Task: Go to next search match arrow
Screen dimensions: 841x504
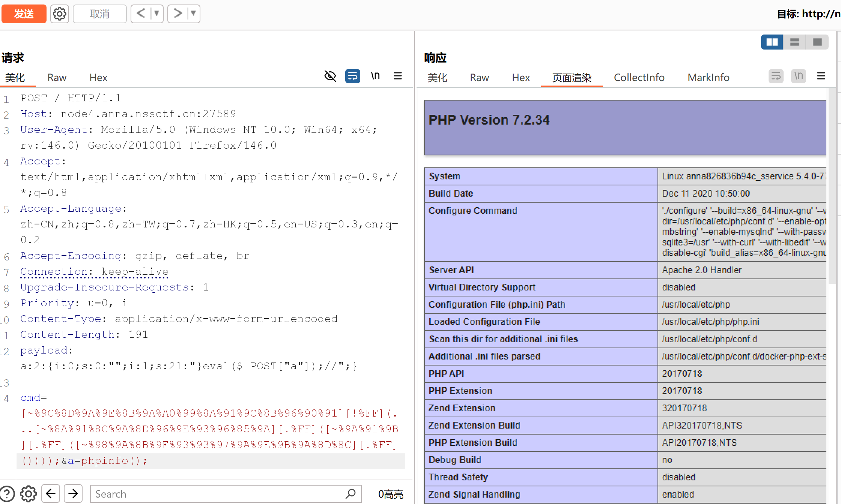Action: (73, 493)
